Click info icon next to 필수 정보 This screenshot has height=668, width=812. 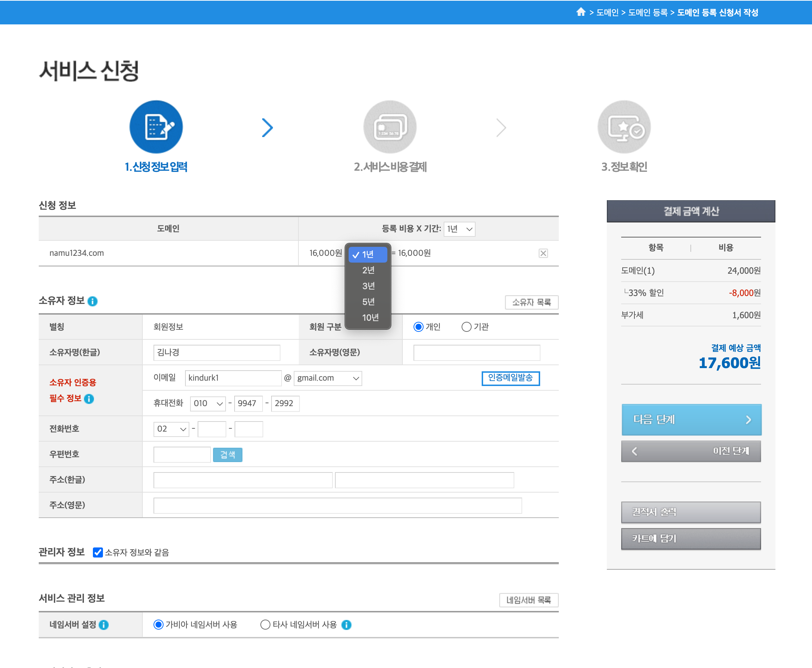point(89,399)
